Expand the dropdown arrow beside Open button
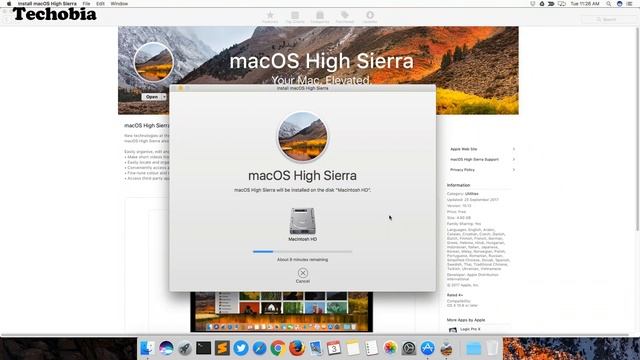 164,97
